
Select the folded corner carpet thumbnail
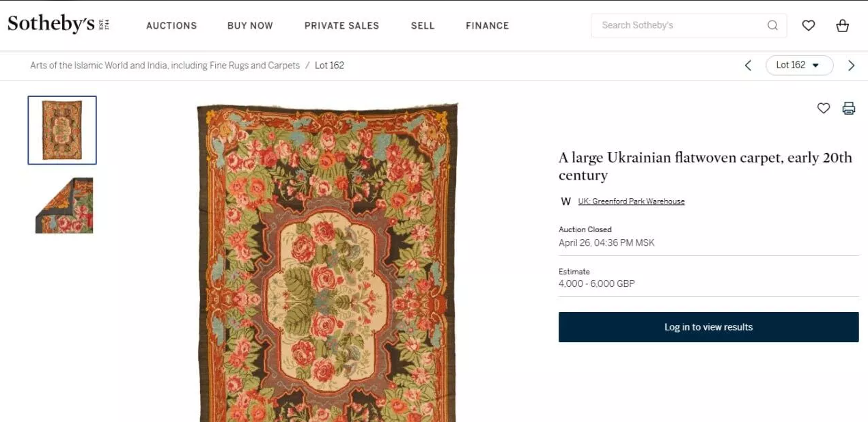click(64, 205)
